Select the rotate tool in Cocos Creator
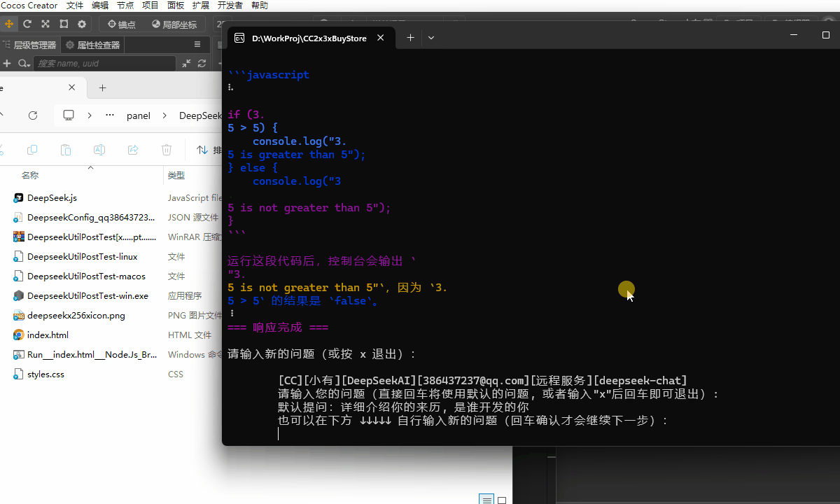840x504 pixels. click(x=27, y=24)
